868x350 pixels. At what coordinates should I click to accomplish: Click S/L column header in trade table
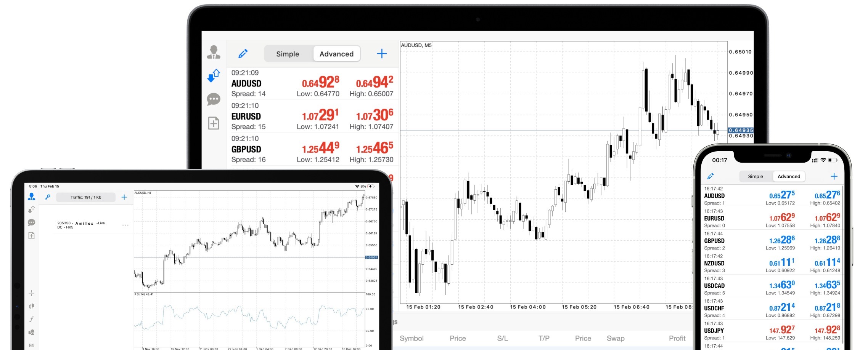(502, 338)
